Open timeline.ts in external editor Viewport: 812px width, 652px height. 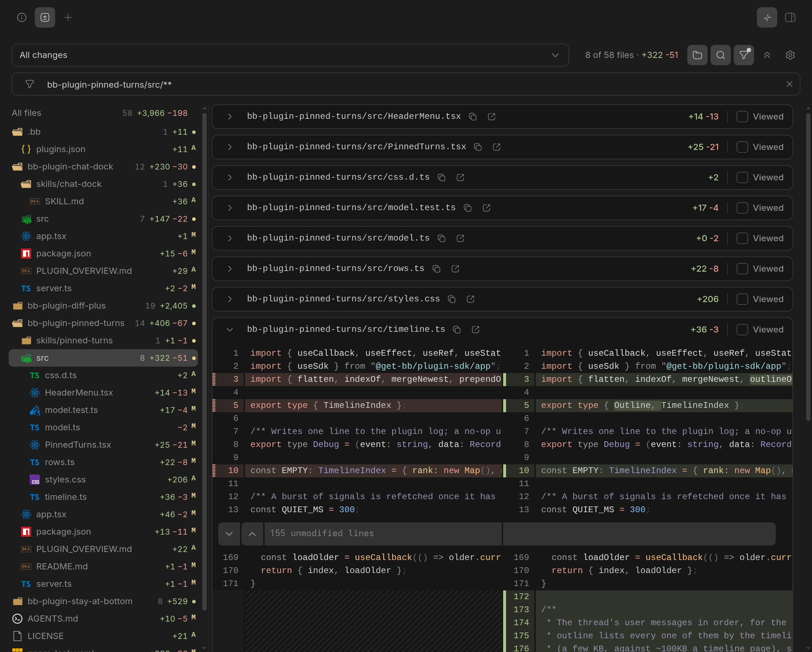tap(476, 330)
